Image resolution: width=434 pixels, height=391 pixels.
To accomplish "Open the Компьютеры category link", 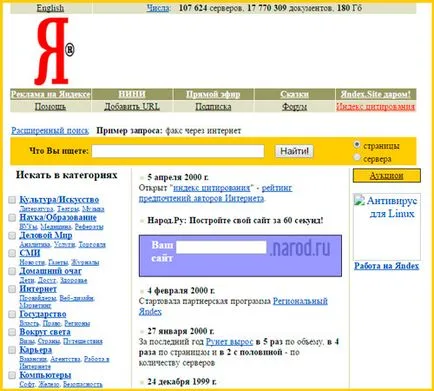I will 45,375.
